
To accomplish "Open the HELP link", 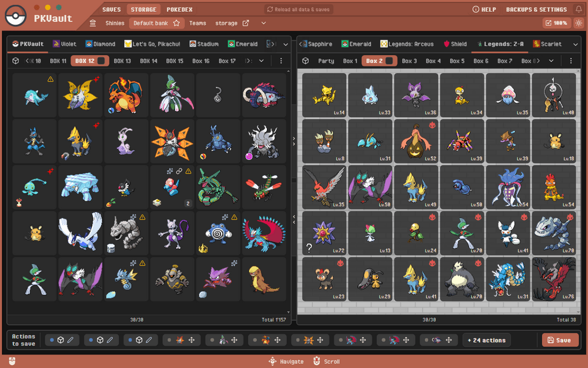I will (484, 9).
